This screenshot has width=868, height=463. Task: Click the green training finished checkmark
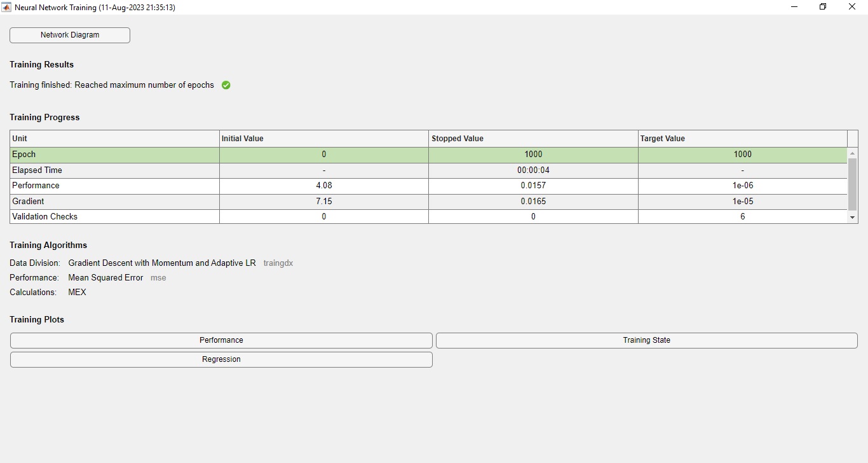[226, 85]
